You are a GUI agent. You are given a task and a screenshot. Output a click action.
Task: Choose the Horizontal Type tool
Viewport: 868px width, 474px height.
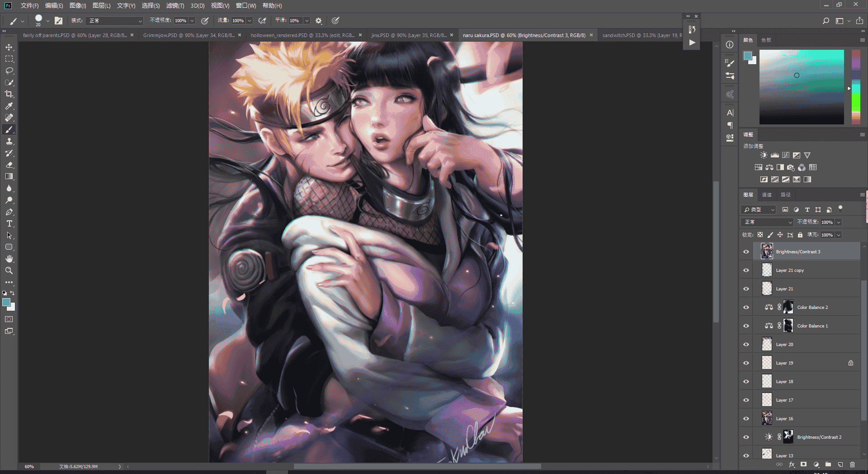9,223
